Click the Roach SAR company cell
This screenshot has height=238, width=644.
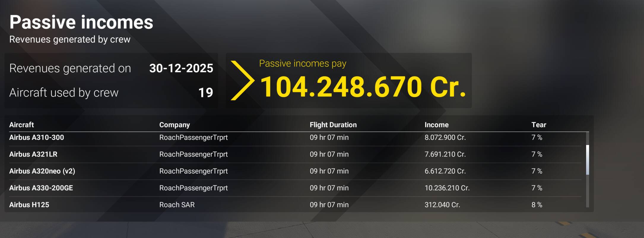177,205
